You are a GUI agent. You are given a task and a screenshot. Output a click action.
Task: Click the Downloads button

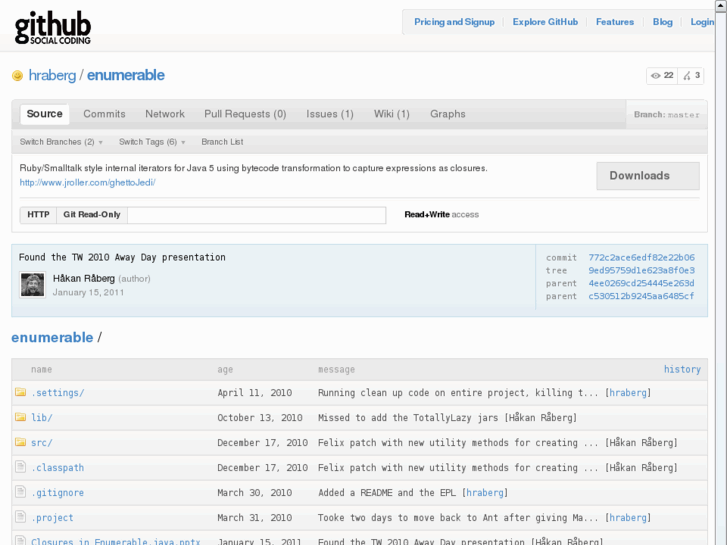(x=648, y=176)
